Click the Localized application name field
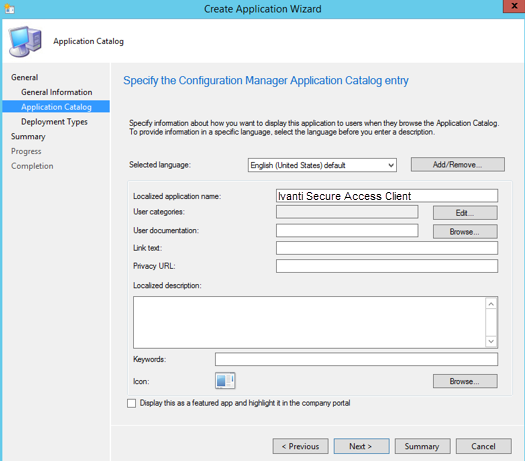Viewport: 525px width, 461px height. point(387,196)
